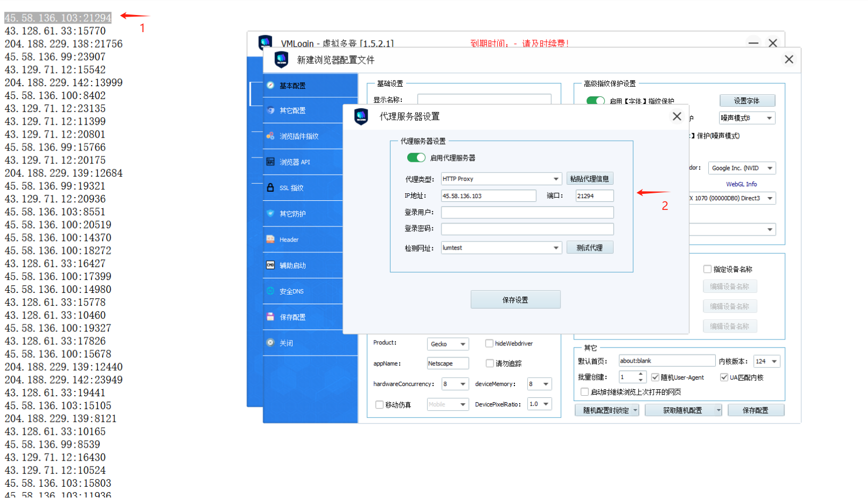Select 辅助启动 CMD icon
This screenshot has height=498, width=868.
(x=271, y=265)
